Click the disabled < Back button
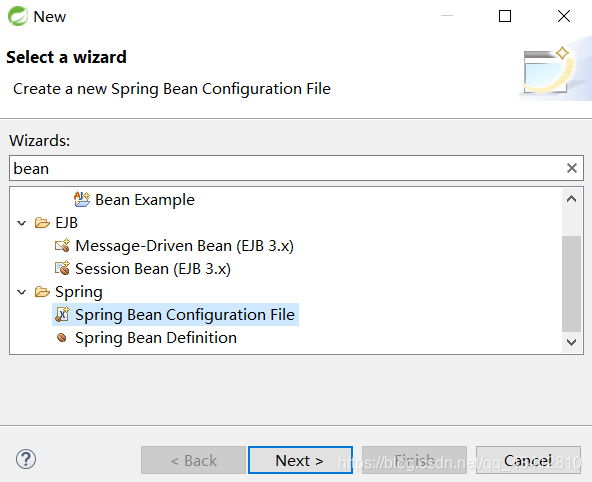Image resolution: width=592 pixels, height=482 pixels. [193, 460]
